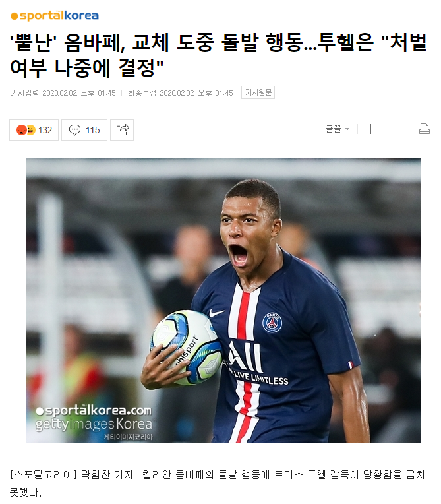441x504 pixels.
Task: Click the player photo in article
Action: point(223,300)
